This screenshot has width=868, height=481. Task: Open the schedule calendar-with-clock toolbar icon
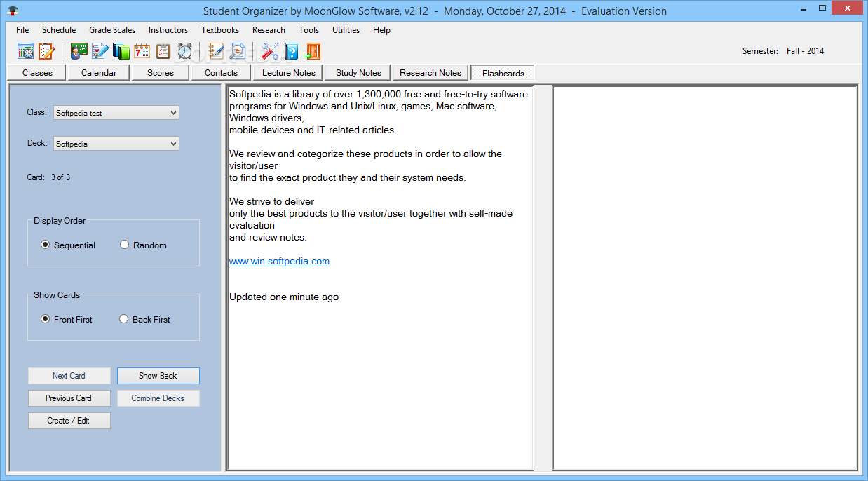click(26, 51)
